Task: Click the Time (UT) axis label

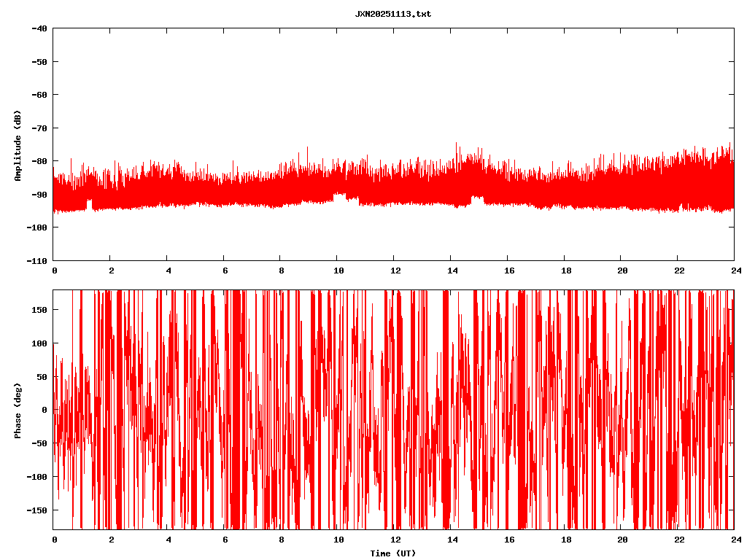Action: tap(392, 553)
